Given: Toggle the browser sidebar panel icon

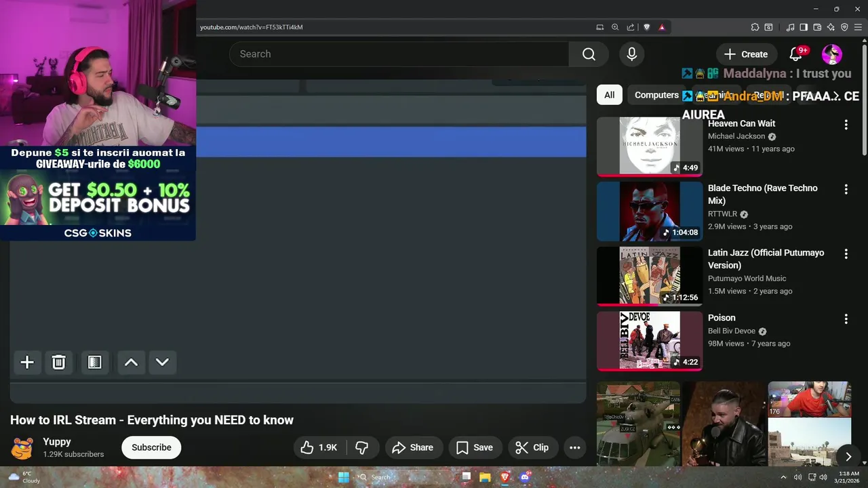Looking at the screenshot, I should pos(804,27).
